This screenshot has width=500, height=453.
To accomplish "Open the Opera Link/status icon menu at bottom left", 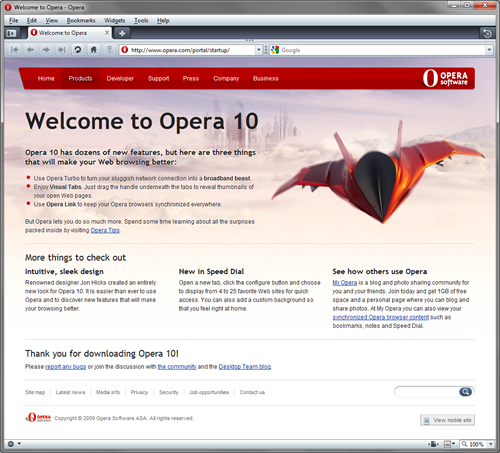I will tap(14, 444).
